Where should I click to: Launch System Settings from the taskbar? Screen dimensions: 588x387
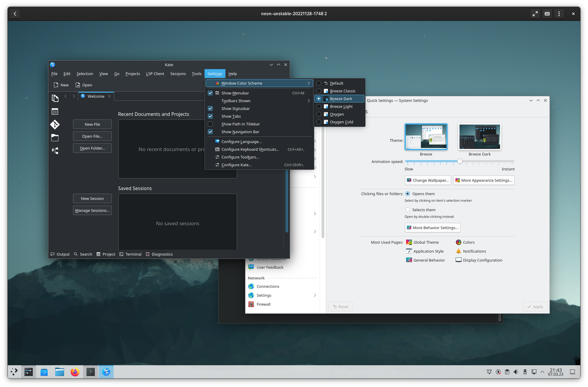pos(29,372)
